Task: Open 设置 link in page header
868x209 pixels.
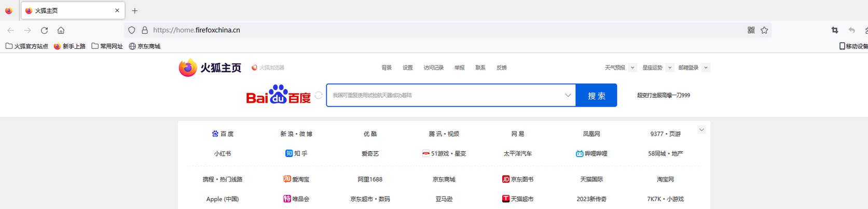Action: coord(408,68)
